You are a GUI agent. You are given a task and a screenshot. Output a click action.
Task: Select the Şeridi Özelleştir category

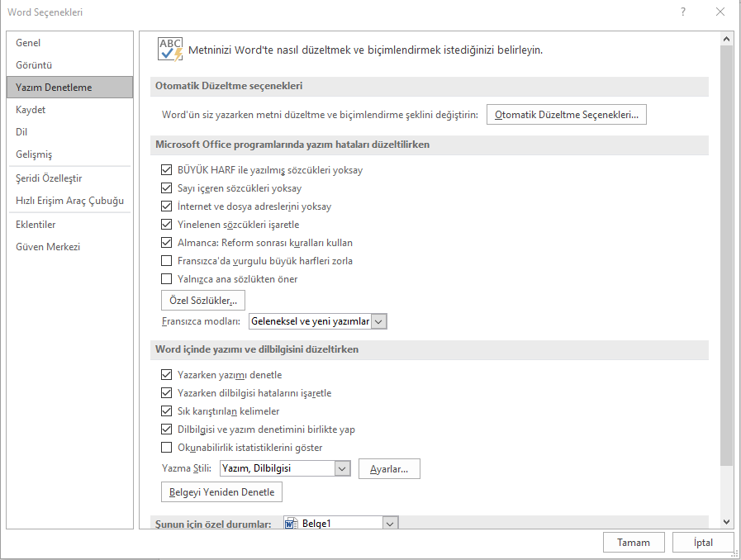49,178
